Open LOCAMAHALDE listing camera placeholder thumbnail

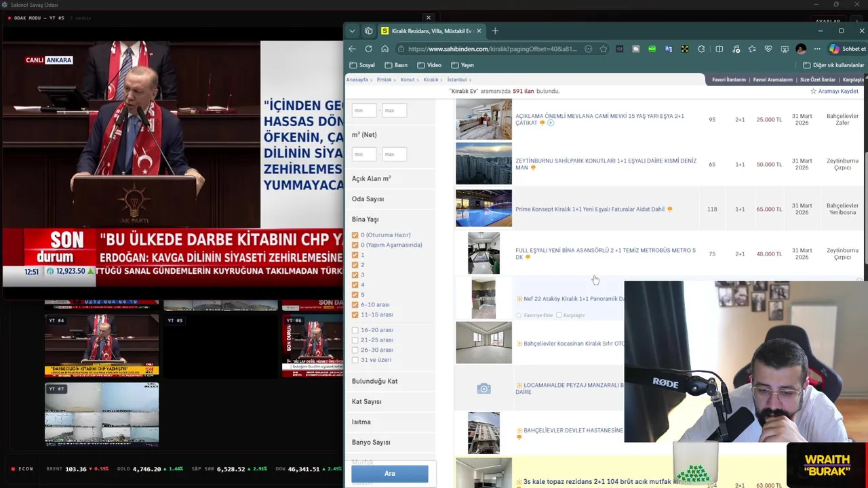coord(484,388)
